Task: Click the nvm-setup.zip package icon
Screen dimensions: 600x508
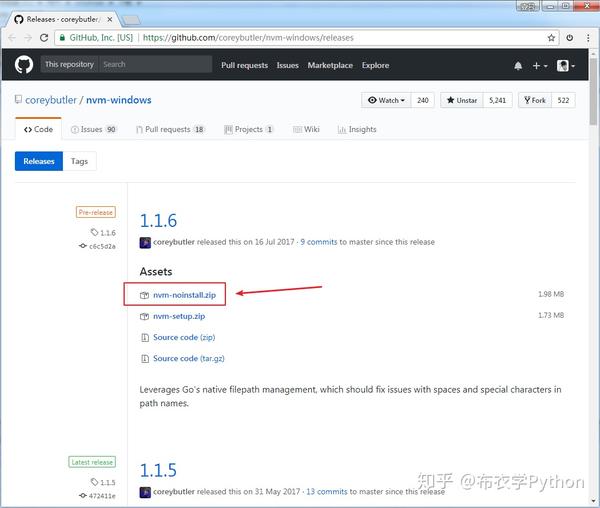Action: point(144,316)
